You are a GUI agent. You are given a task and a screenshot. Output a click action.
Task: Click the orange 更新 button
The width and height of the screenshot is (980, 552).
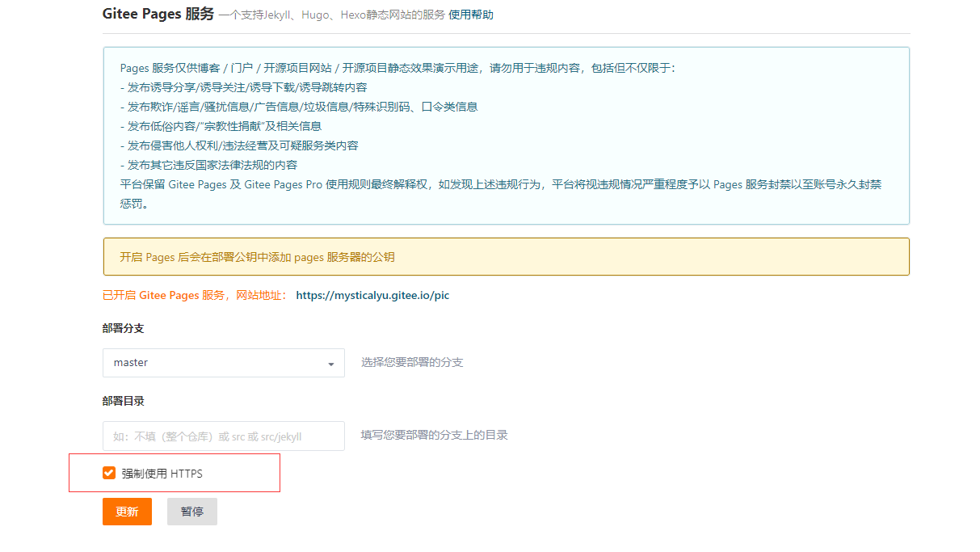127,512
